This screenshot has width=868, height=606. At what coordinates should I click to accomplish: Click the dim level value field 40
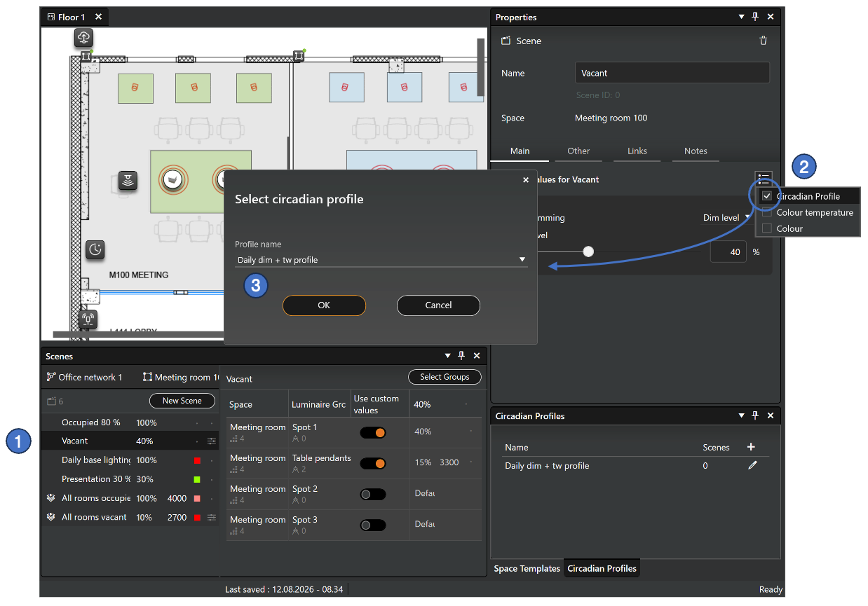point(728,252)
